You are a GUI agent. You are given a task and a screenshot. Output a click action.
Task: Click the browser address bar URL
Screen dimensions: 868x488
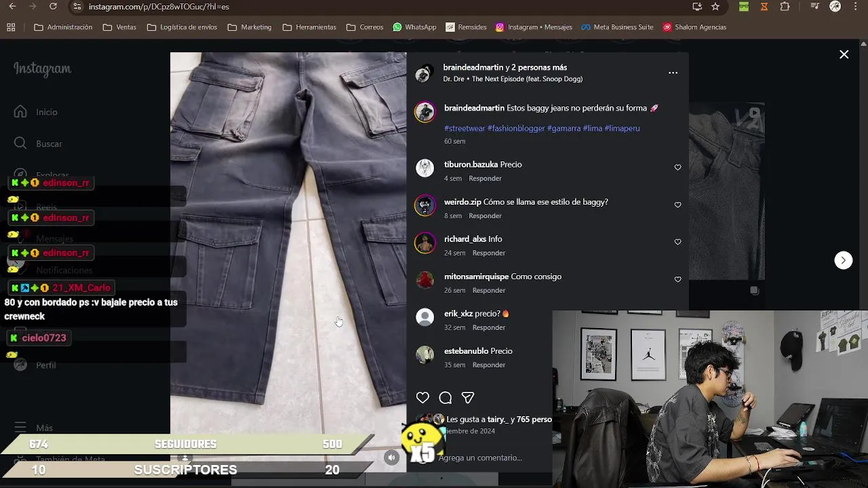159,6
